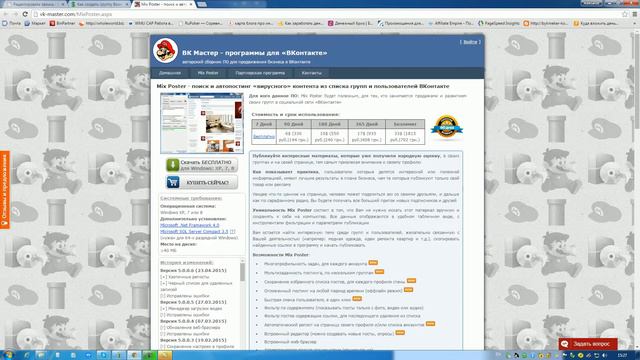The width and height of the screenshot is (640, 360).
Task: Switch to the Mix Poster browser tab
Action: [x=162, y=4]
